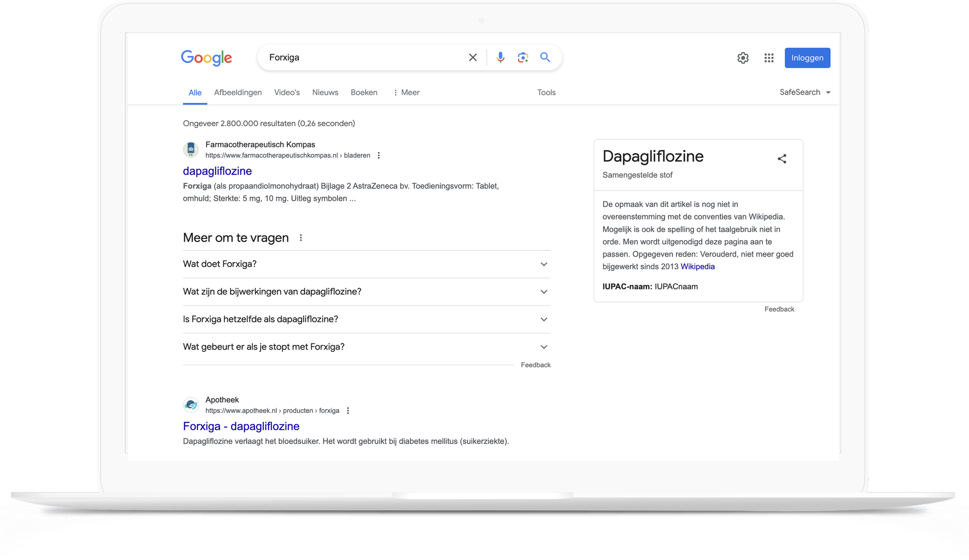This screenshot has height=560, width=969.
Task: Open three-dot menu next to Apotheek result
Action: [x=348, y=411]
